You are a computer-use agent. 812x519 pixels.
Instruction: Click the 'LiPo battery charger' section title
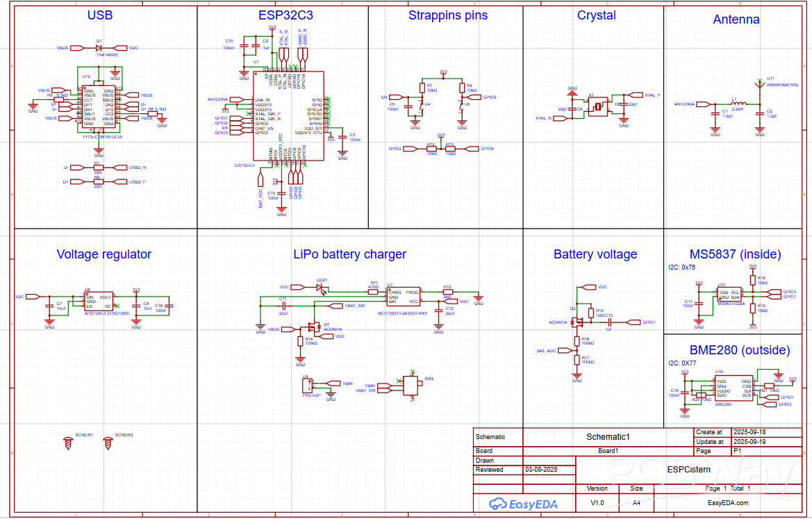point(349,254)
